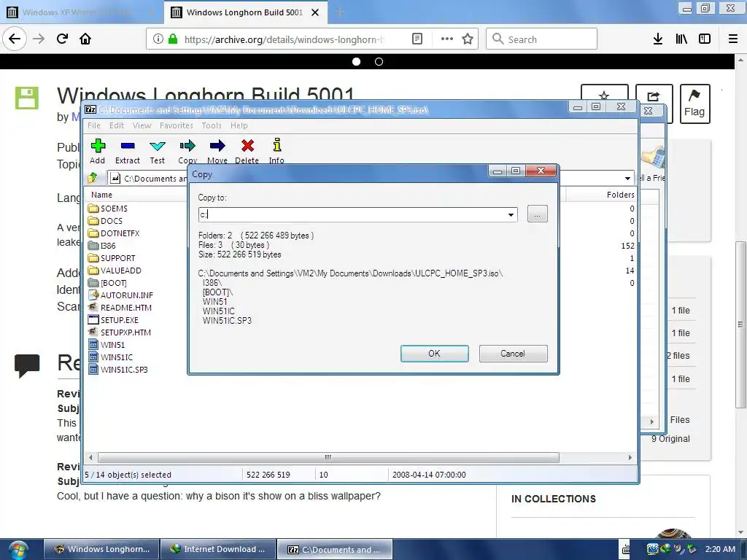Open Internet Download taskbar button
This screenshot has width=747, height=560.
[x=218, y=549]
